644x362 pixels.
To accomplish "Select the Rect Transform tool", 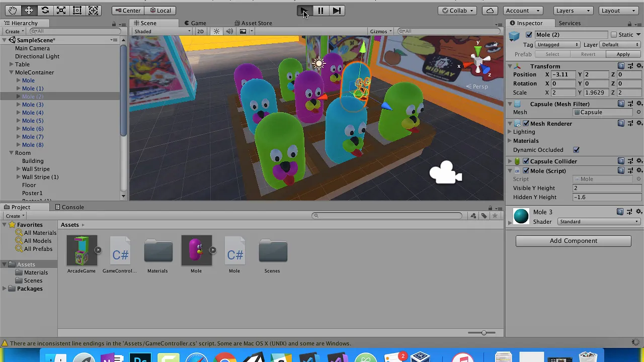I will (x=77, y=10).
